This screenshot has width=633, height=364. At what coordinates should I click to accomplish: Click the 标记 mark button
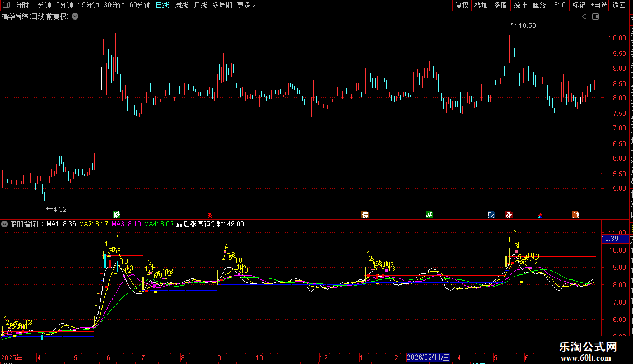[x=579, y=5]
